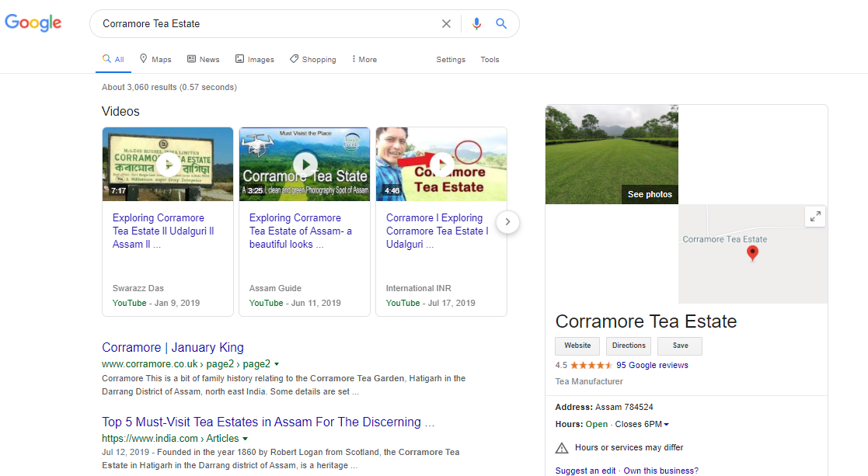Screen dimensions: 868x476
Task: Open the 95 Google reviews link
Action: [x=652, y=365]
